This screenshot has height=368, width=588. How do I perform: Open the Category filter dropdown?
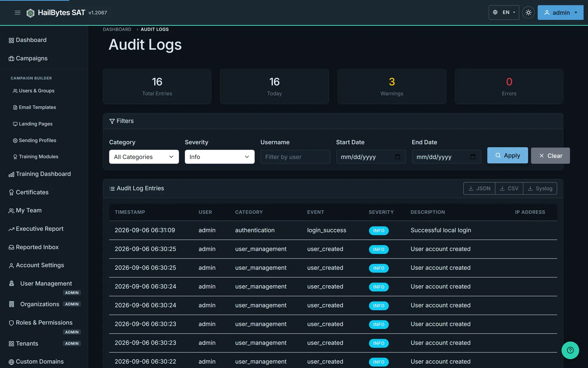144,157
